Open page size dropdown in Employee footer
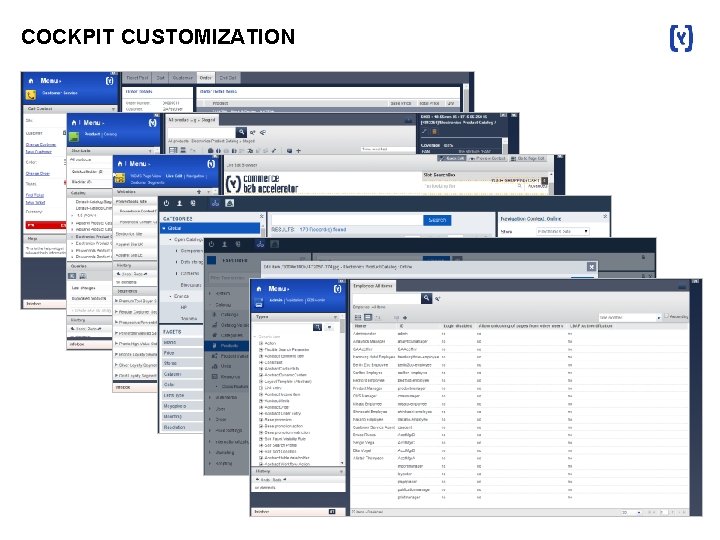The image size is (720, 540). [631, 512]
